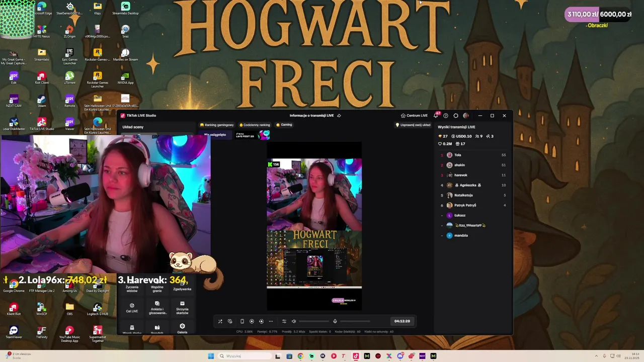644x362 pixels.
Task: Click the record button in control bar
Action: 252,321
